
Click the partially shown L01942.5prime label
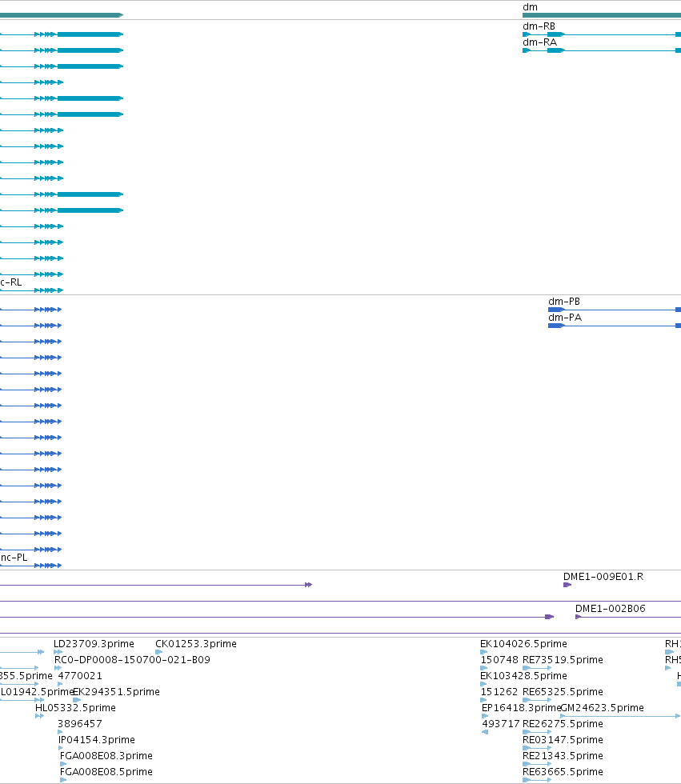[37, 691]
